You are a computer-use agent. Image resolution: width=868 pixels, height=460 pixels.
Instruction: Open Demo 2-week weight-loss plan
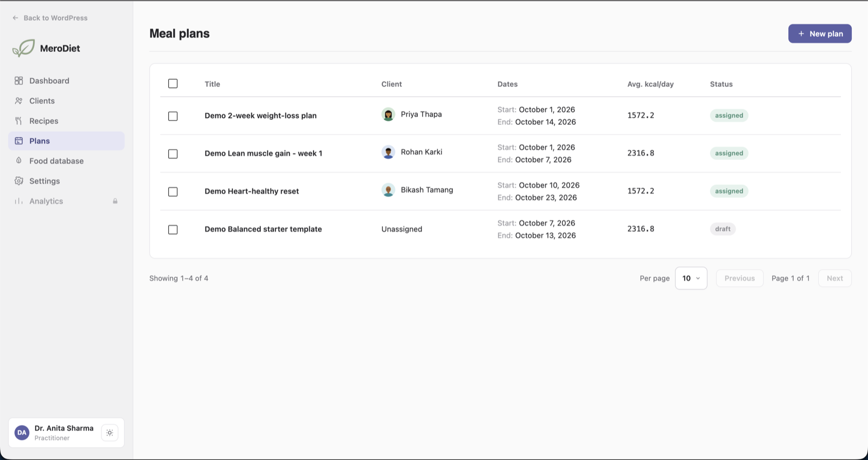(x=260, y=116)
